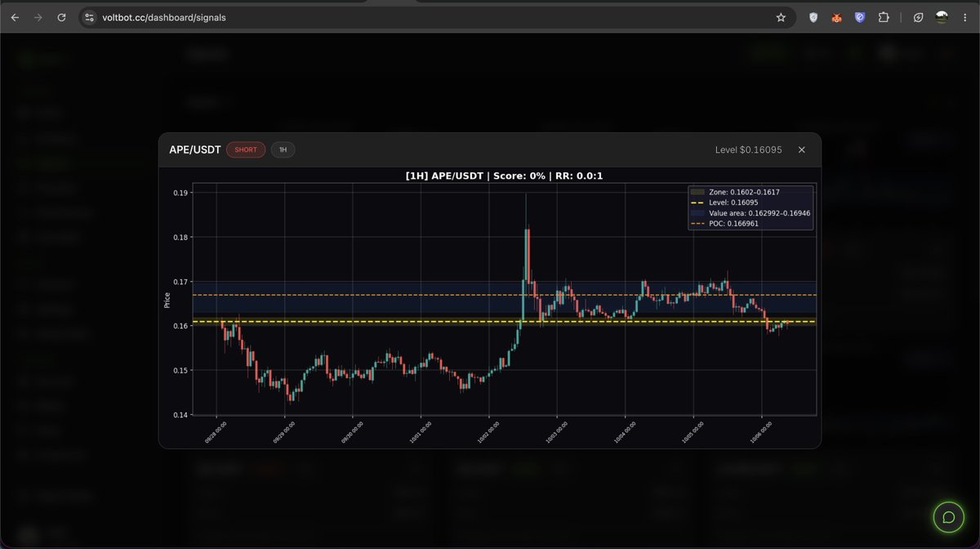Click the red SHORT badge
Viewport: 980px width, 549px height.
coord(246,150)
